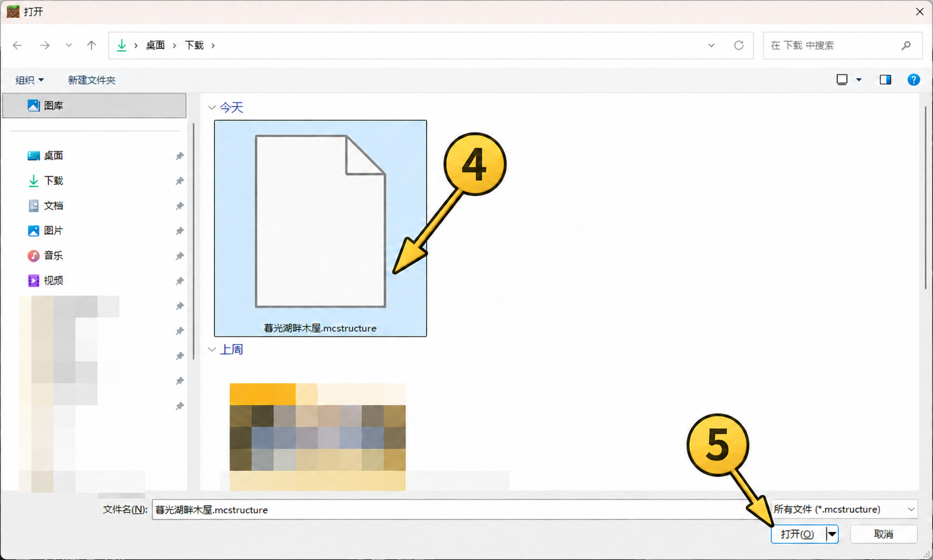Go forward with the right arrow

pos(44,45)
